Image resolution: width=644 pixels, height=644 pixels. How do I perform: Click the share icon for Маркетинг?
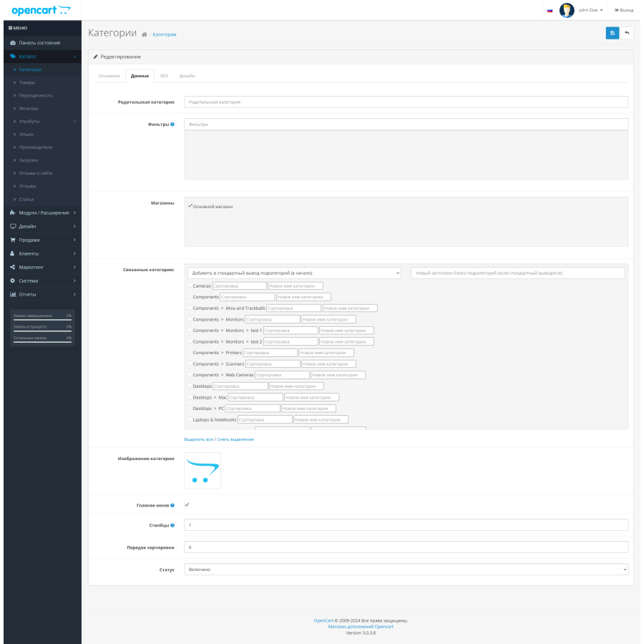pos(13,267)
